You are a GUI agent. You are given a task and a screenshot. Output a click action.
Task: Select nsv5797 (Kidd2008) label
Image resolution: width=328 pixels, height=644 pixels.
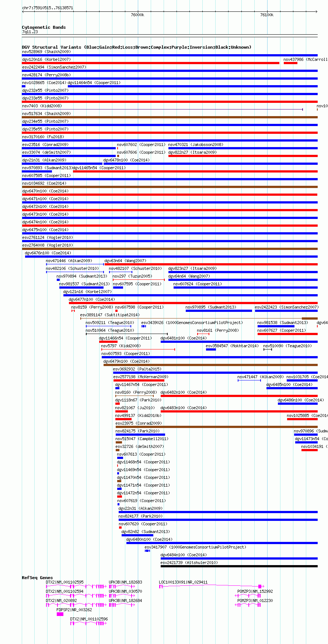tap(121, 346)
